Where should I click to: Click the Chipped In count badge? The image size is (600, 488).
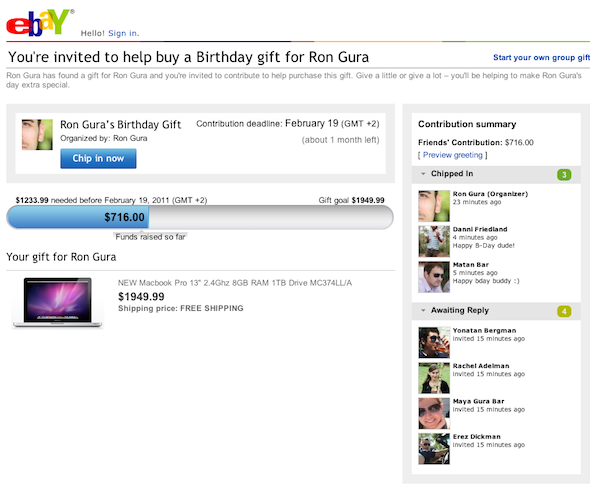click(564, 175)
